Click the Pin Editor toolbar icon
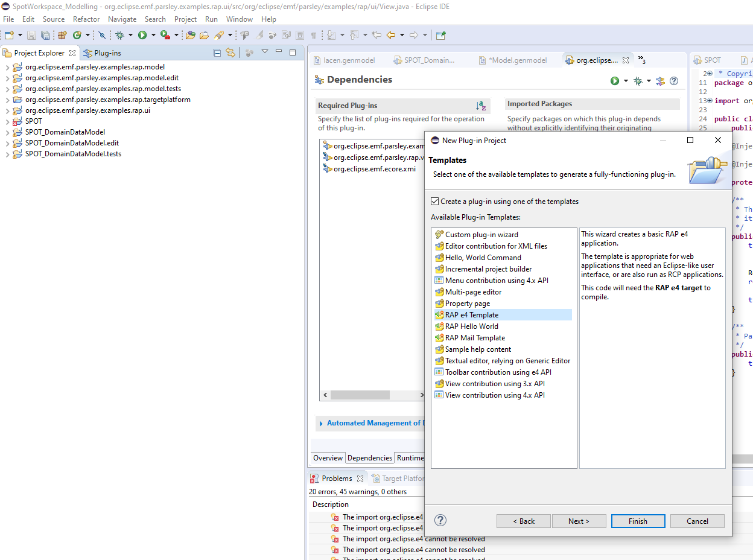Viewport: 753px width, 560px height. (x=440, y=35)
